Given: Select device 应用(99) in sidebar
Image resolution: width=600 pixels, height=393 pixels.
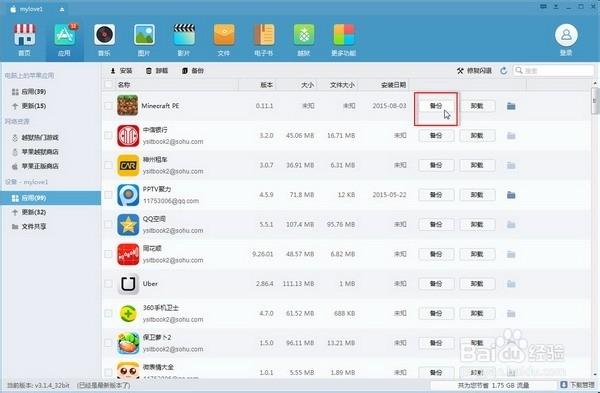Looking at the screenshot, I should click(x=51, y=198).
